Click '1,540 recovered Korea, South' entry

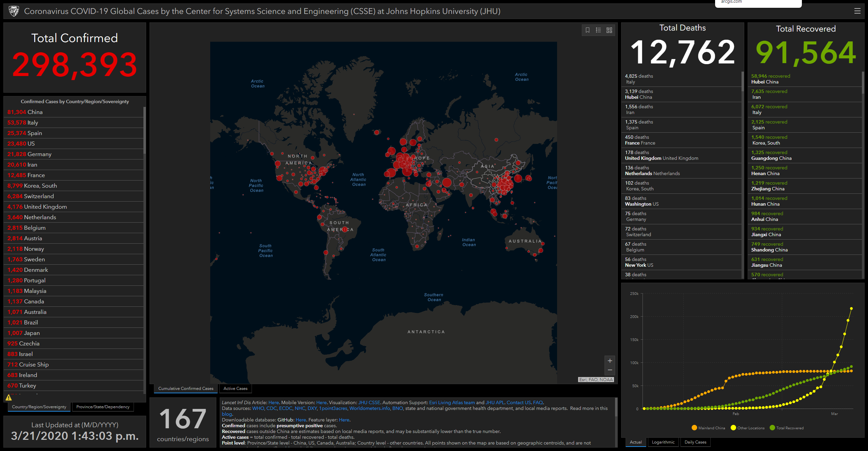click(x=805, y=140)
